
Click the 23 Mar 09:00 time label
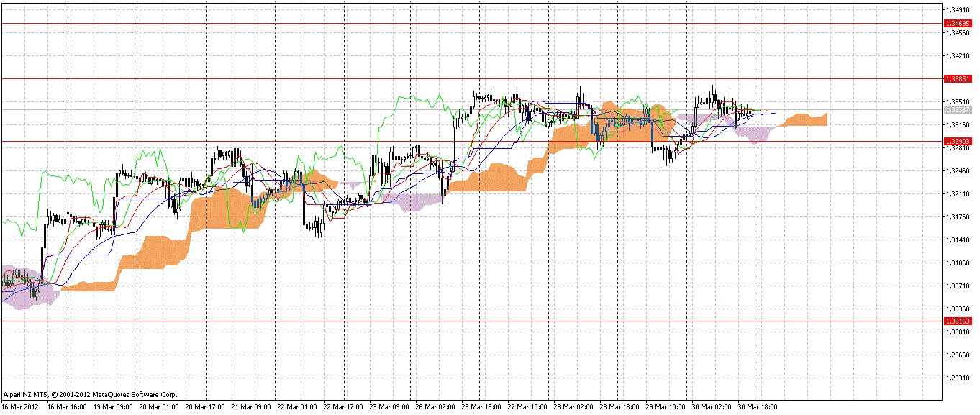389,406
